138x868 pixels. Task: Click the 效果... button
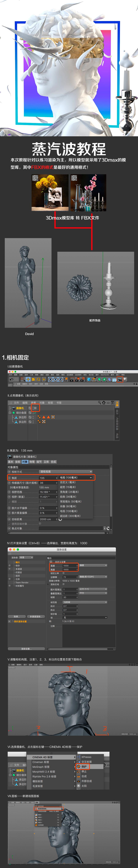click(x=17, y=616)
